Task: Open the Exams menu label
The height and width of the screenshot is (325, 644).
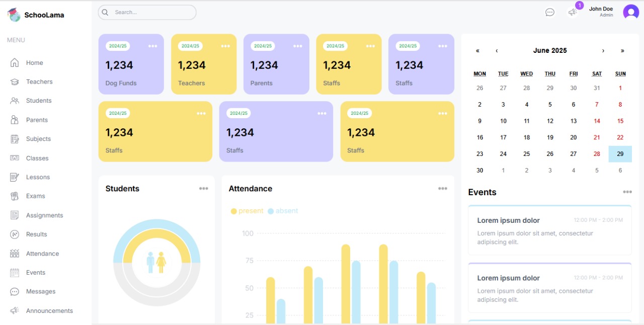Action: (x=36, y=196)
